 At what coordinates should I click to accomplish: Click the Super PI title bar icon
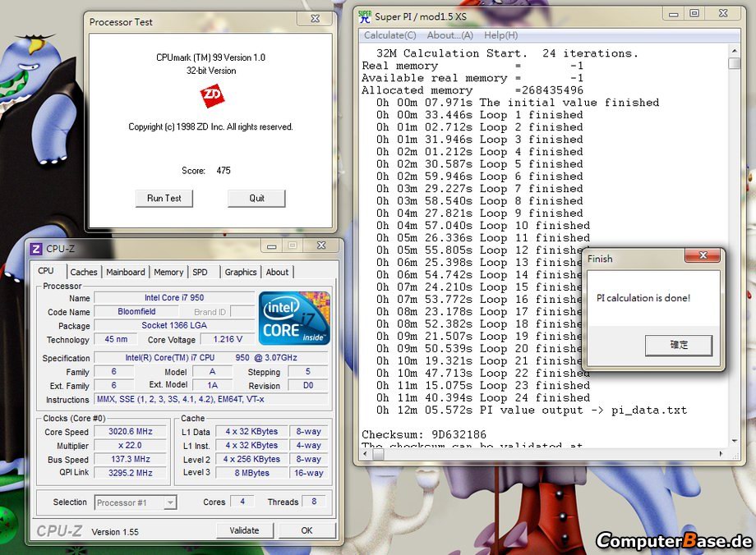365,15
